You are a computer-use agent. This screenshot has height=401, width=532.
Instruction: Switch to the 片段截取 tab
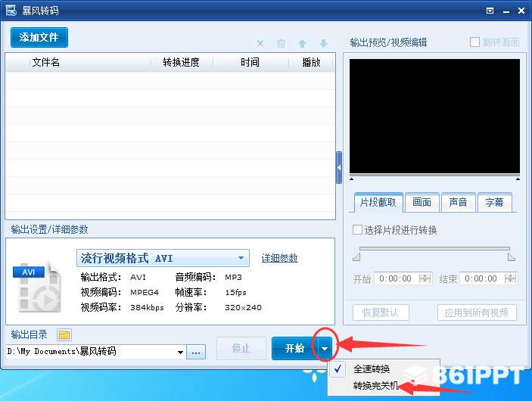(x=378, y=203)
